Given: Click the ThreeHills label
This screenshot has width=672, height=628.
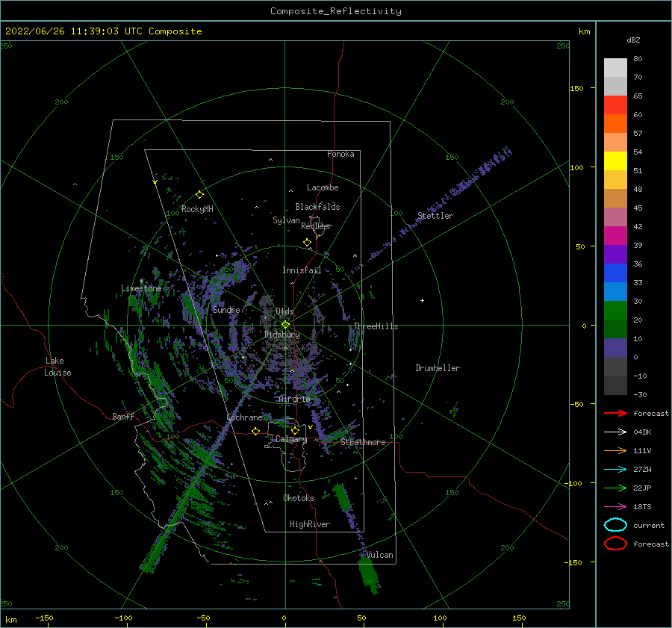Looking at the screenshot, I should (376, 326).
